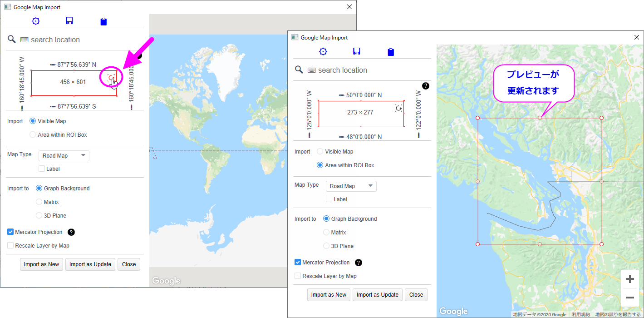
Task: Select 3D Plane radio in left window
Action: click(x=39, y=216)
